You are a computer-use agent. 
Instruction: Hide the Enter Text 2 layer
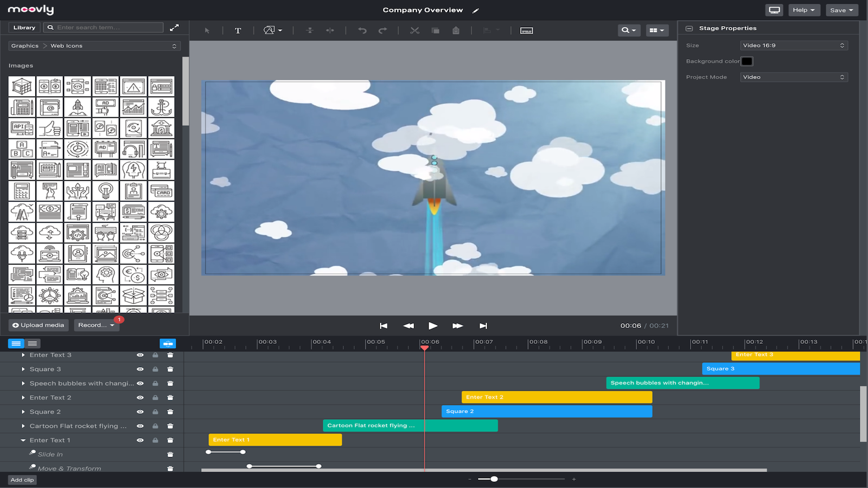click(140, 397)
